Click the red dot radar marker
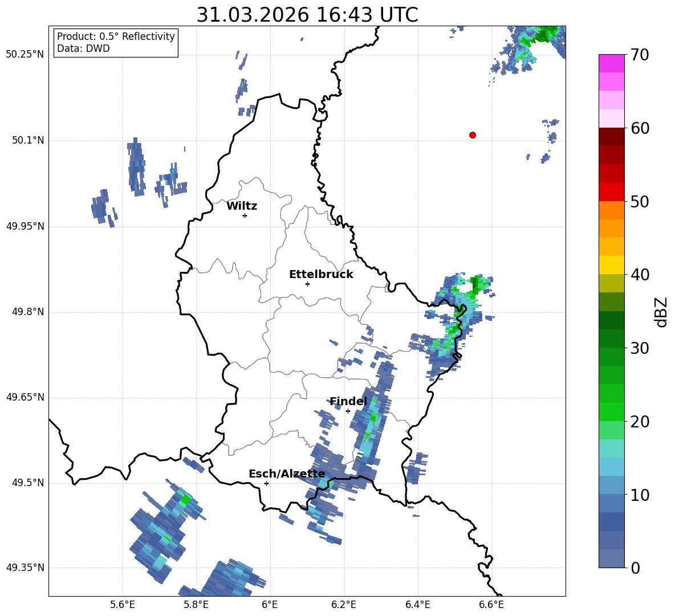 [x=473, y=135]
